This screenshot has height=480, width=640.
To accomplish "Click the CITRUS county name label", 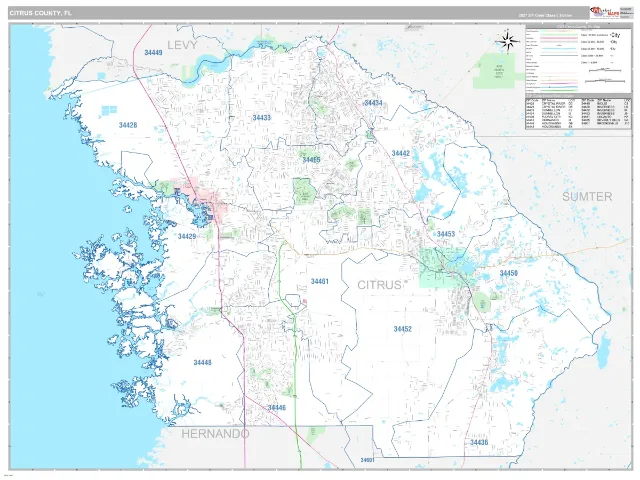I will 380,285.
